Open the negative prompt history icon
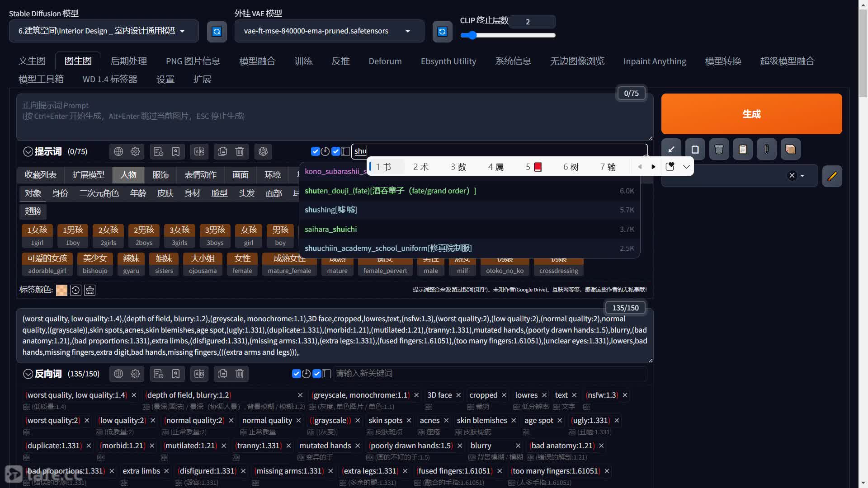Screen dimensions: 868x488 pos(158,374)
